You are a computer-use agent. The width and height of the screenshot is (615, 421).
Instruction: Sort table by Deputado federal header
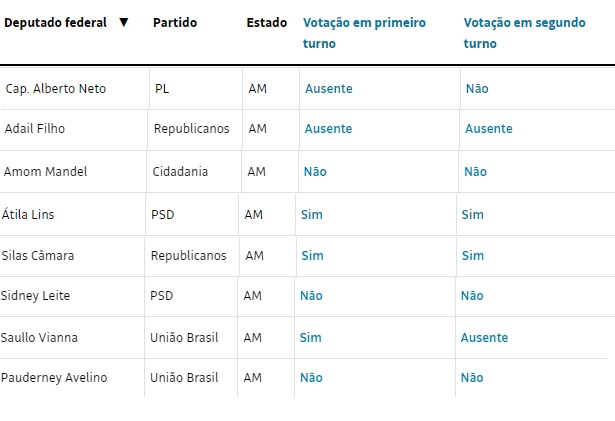point(55,23)
